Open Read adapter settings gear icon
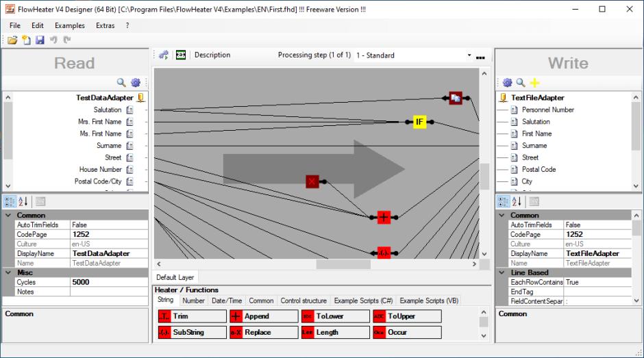Screen dimensions: 644x358 (136, 83)
